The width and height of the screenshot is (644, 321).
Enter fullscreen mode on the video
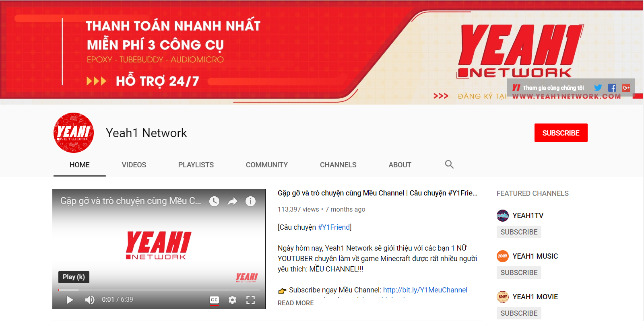point(250,300)
